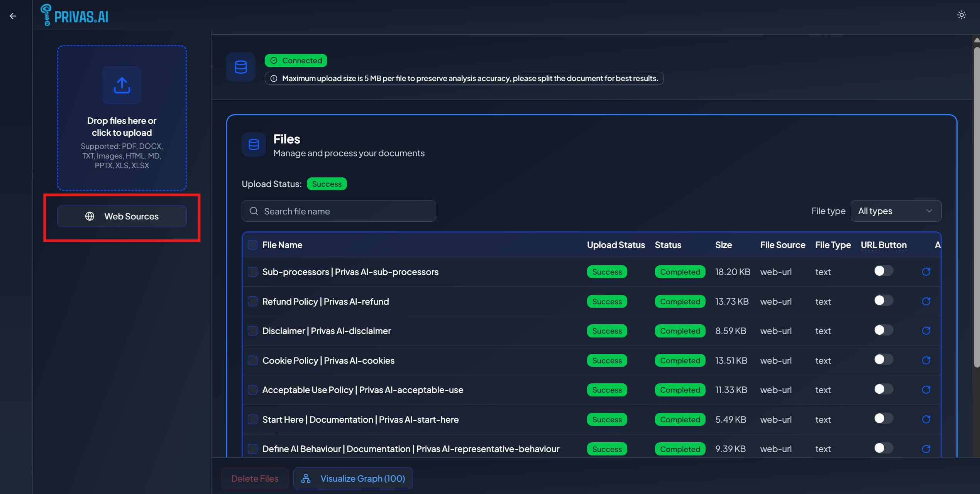Click file name Cookie Policy | Privas AI-cookies
This screenshot has height=494, width=980.
[x=328, y=361]
